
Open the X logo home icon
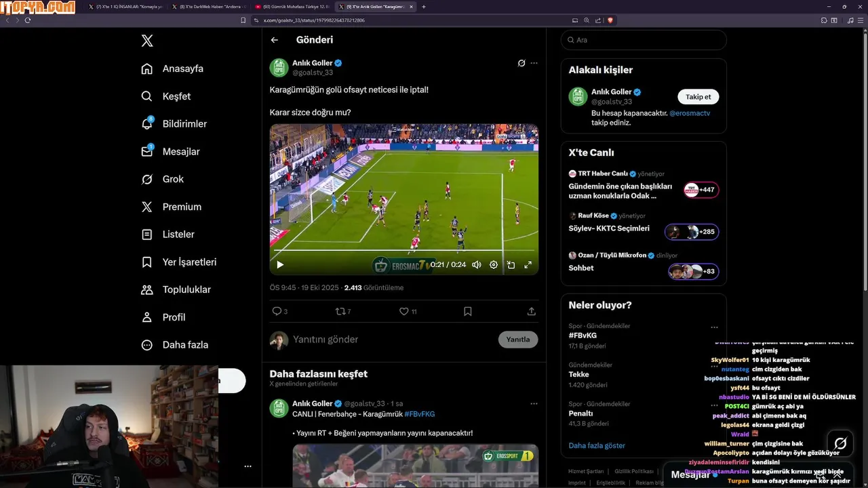[x=147, y=41]
